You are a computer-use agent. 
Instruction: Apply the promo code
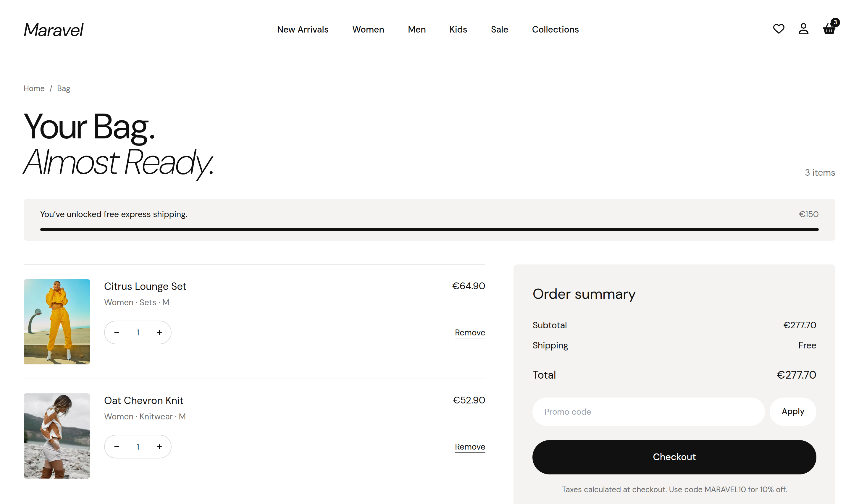point(793,412)
